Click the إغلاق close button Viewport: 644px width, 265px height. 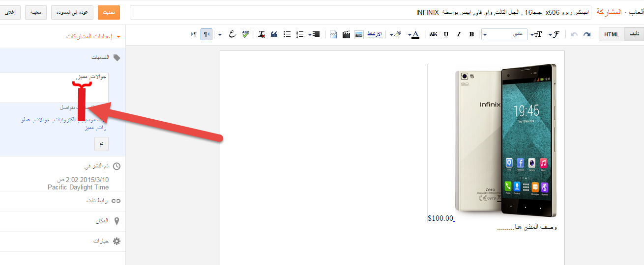click(10, 12)
